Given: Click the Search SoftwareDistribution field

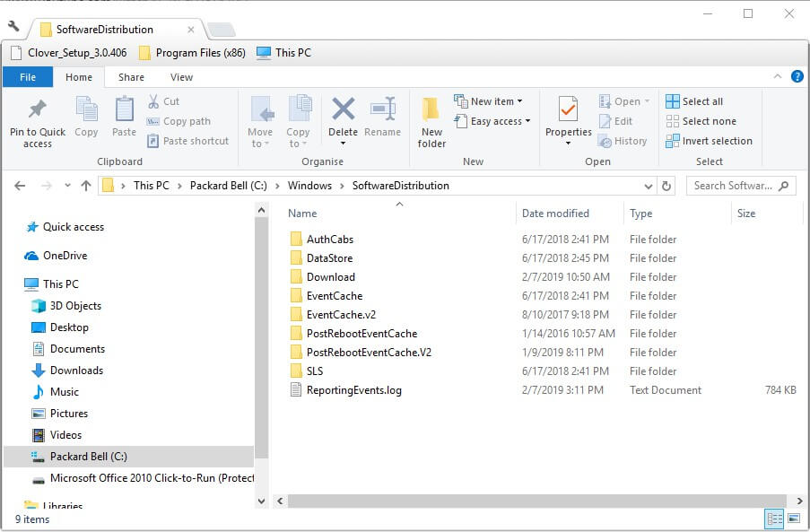Looking at the screenshot, I should [741, 186].
